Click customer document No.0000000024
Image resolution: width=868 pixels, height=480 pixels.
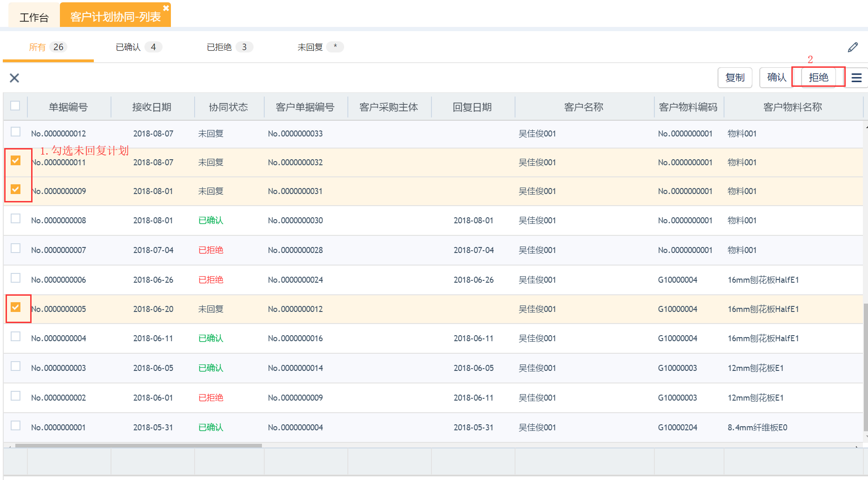click(x=295, y=280)
